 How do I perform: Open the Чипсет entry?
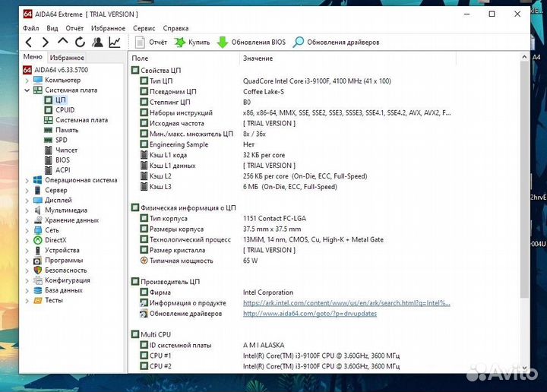click(x=66, y=150)
